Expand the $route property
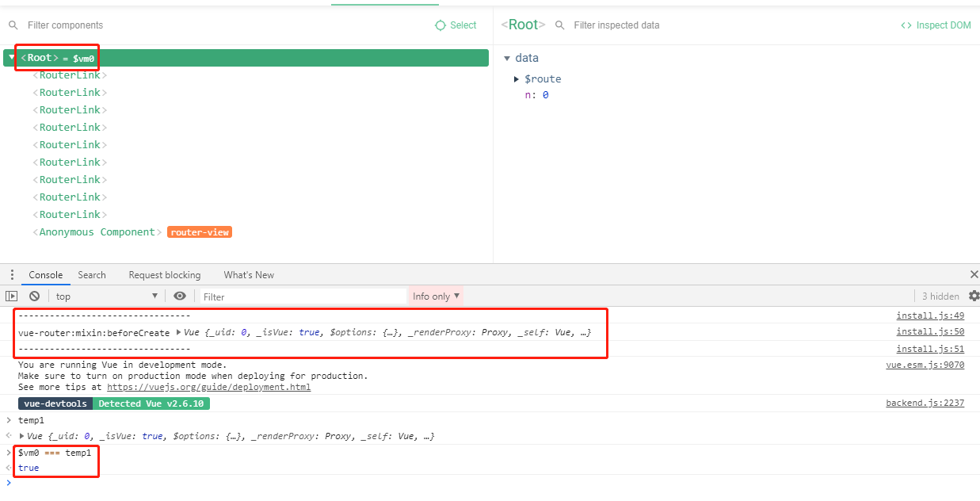 click(517, 79)
